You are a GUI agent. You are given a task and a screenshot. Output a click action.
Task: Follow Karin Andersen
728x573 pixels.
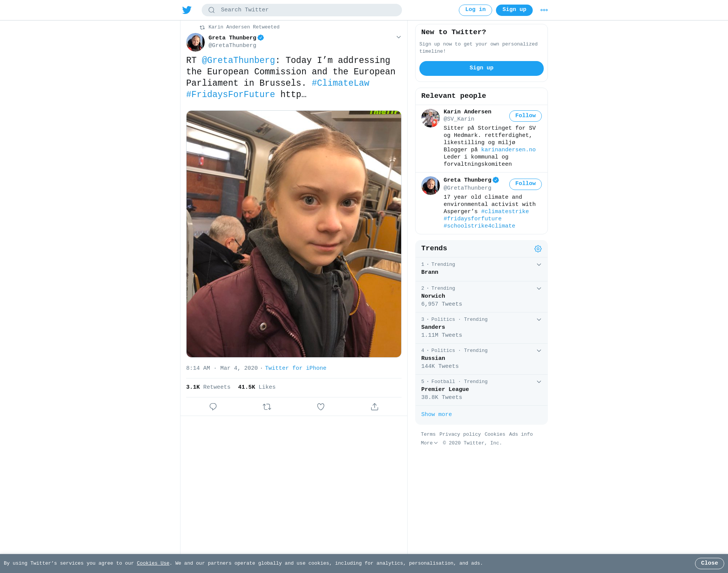(525, 116)
